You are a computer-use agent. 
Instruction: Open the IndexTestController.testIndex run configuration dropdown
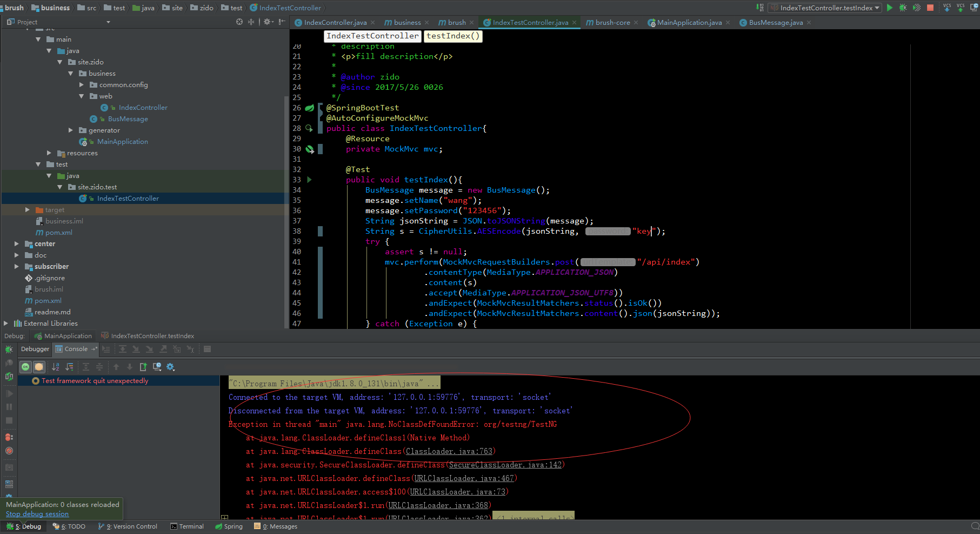(x=825, y=8)
